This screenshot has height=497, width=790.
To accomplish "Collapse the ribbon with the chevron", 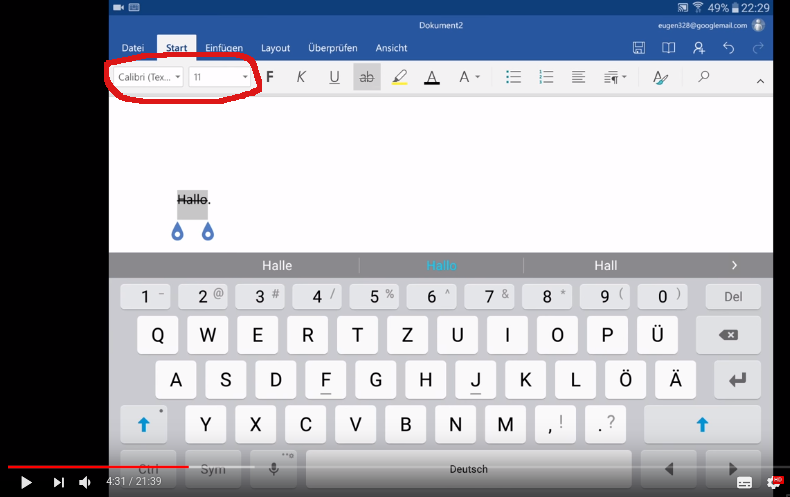I will tap(760, 81).
